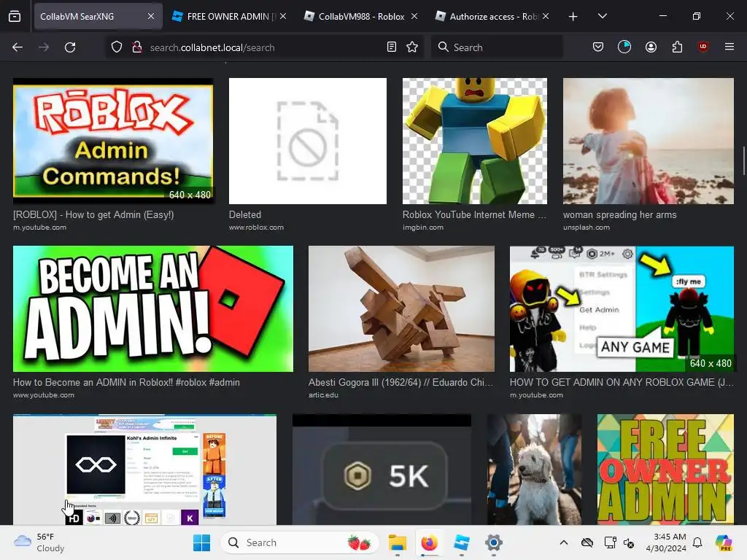Open Settings gear in the taskbar
This screenshot has height=560, width=747.
[x=494, y=542]
